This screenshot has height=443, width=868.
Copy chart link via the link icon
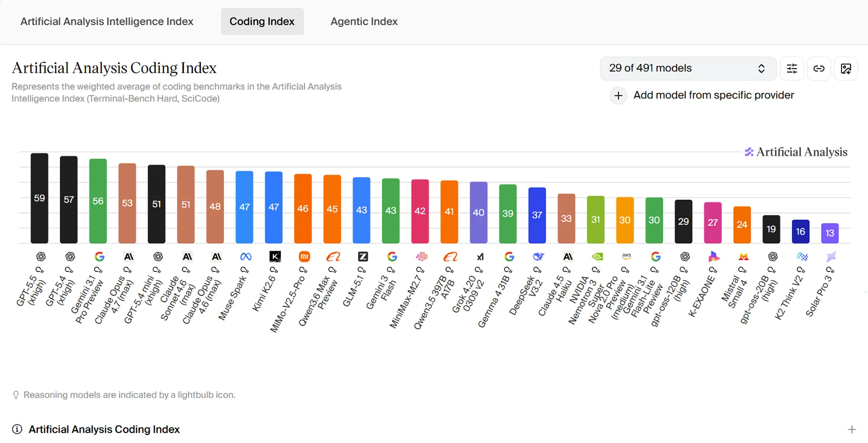tap(819, 69)
